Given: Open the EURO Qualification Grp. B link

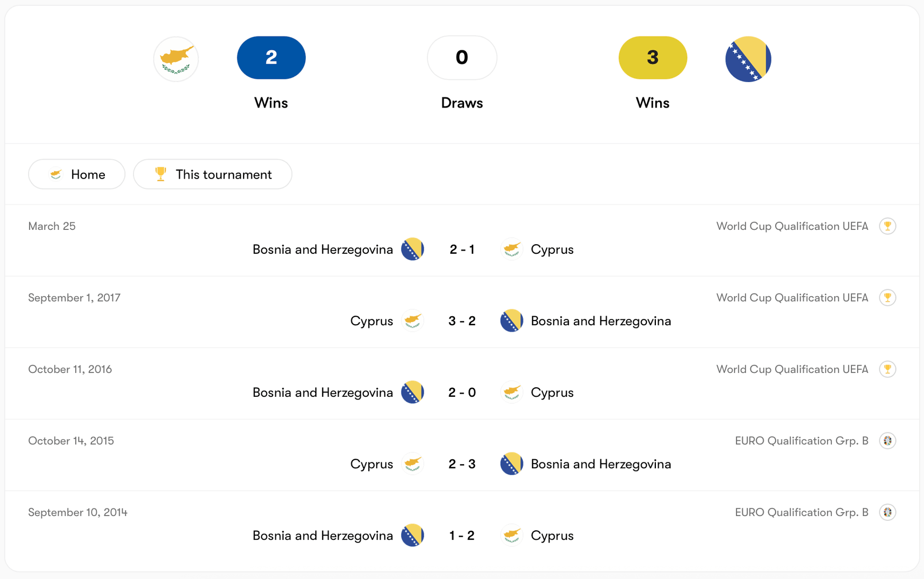Looking at the screenshot, I should [801, 440].
